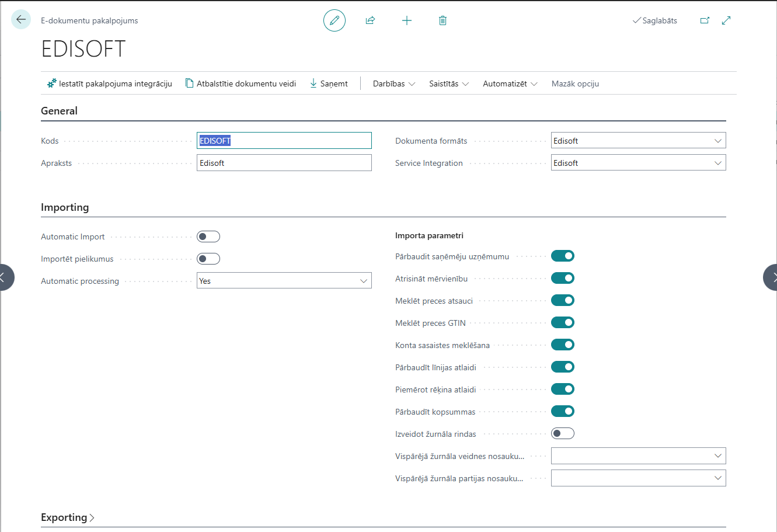Turn off Meklēt preces GTIN
This screenshot has height=532, width=777.
[x=563, y=322]
